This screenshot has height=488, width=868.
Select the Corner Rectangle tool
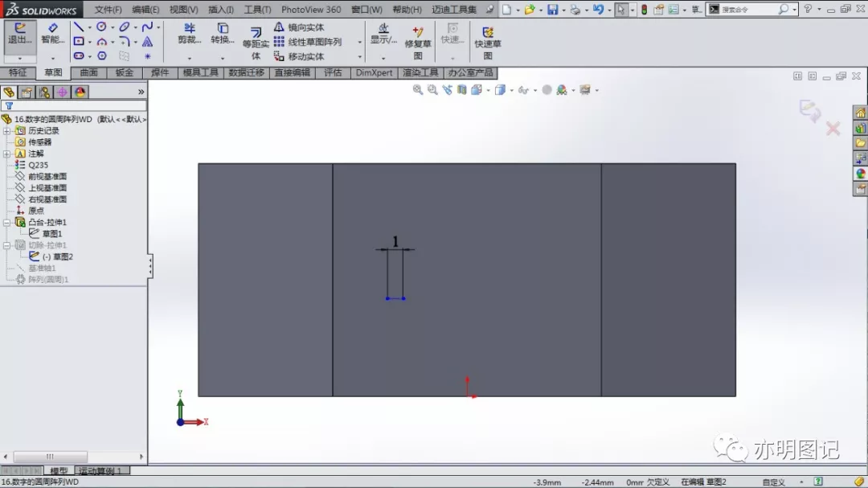pyautogui.click(x=79, y=42)
